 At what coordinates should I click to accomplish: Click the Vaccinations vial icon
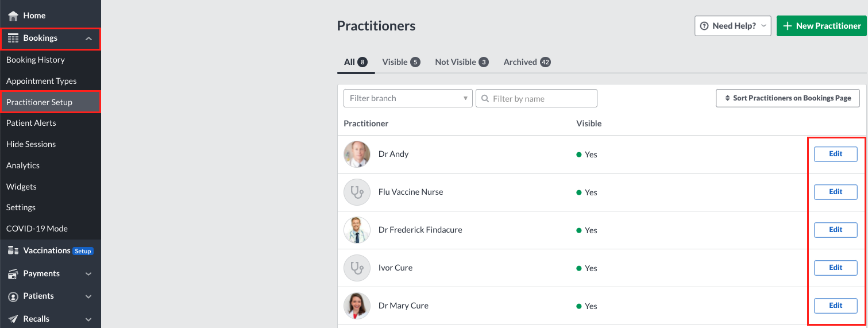click(13, 250)
